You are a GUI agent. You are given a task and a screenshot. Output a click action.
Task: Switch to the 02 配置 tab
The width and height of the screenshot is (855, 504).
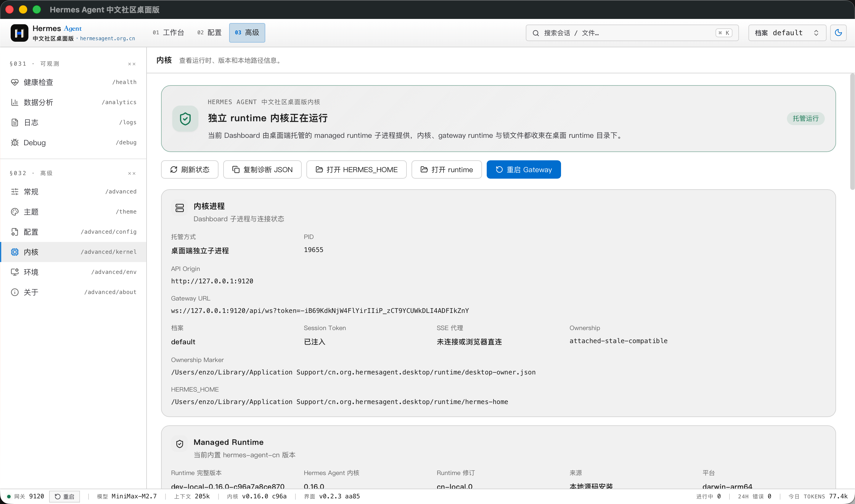[x=209, y=33]
